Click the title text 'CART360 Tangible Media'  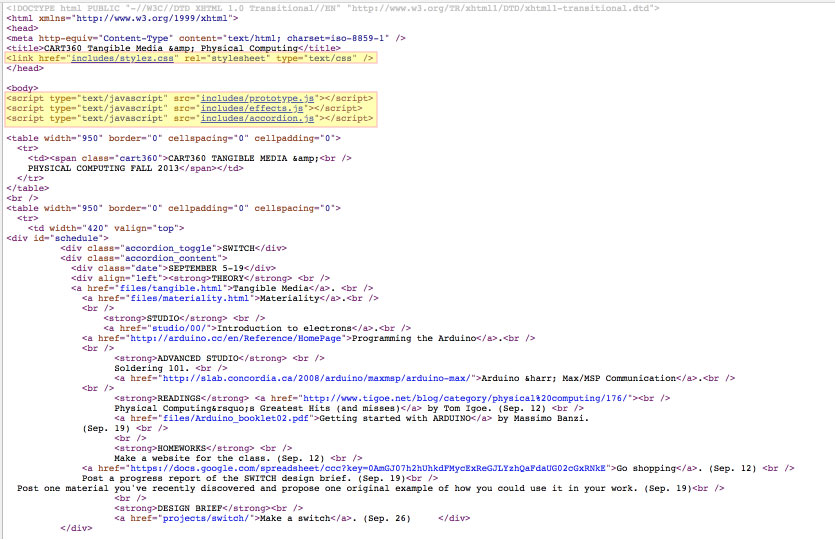click(x=103, y=48)
